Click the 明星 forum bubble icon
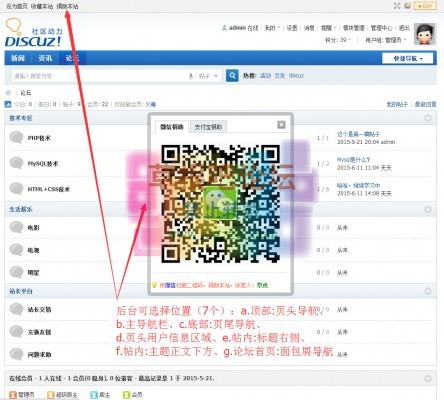The width and height of the screenshot is (444, 400). [16, 272]
